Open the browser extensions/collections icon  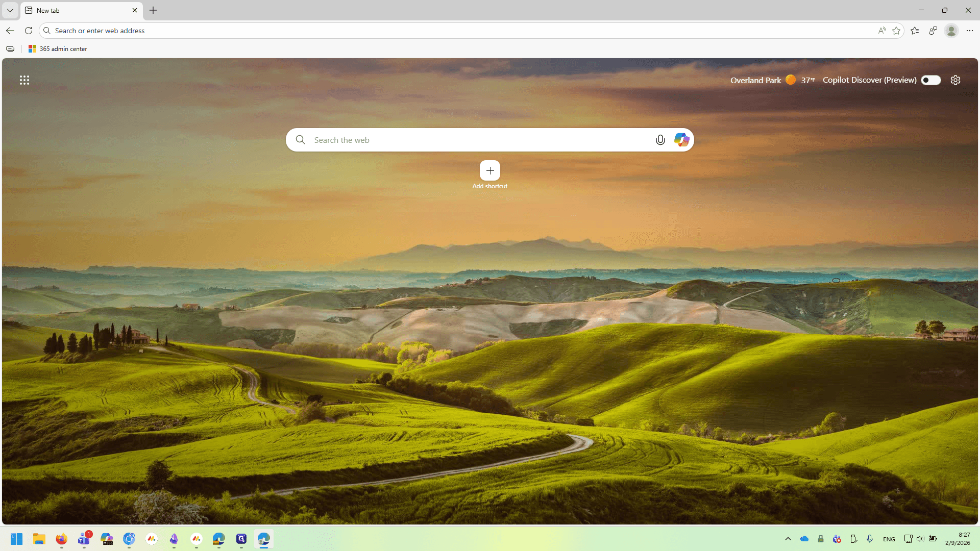pos(933,31)
